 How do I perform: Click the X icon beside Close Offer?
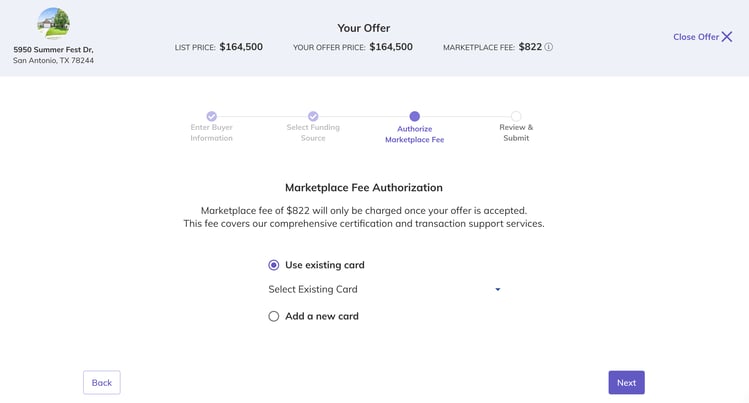pyautogui.click(x=727, y=37)
